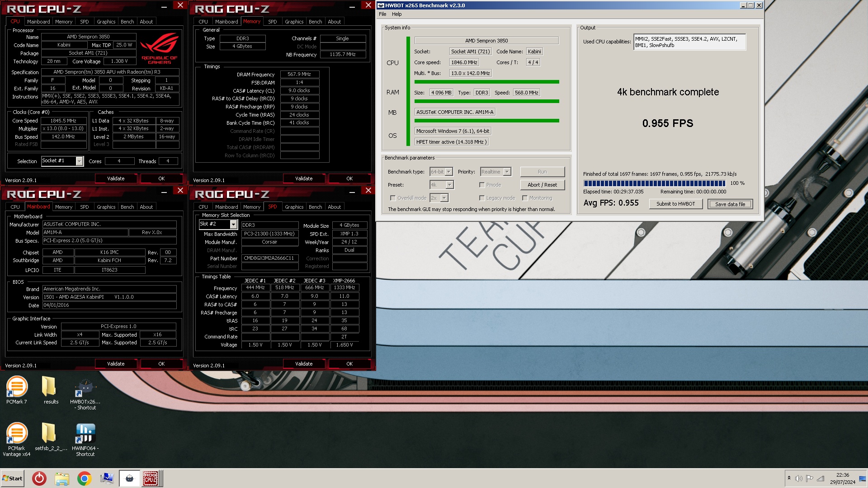Click the Used CPU capabilities text box
Image resolution: width=868 pixels, height=488 pixels.
click(689, 42)
